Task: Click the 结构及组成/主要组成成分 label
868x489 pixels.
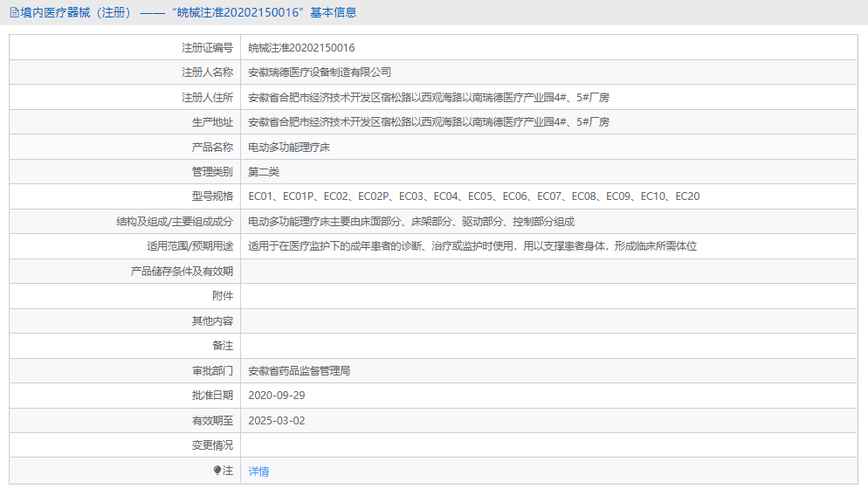Action: (175, 222)
